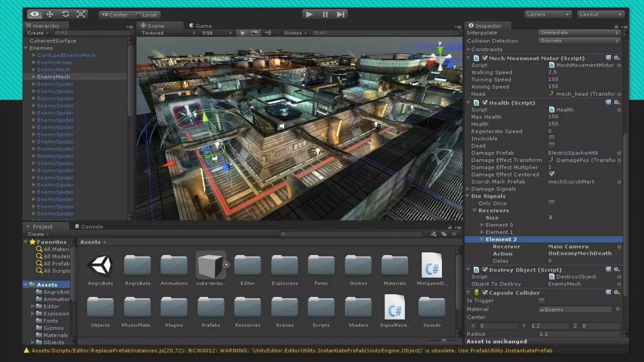Image resolution: width=644 pixels, height=362 pixels.
Task: Click the Step forward button
Action: [x=340, y=14]
